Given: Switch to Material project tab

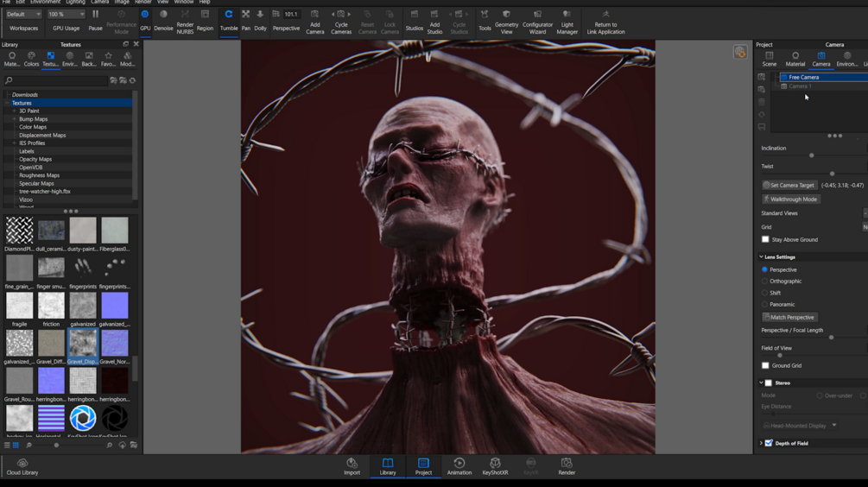Looking at the screenshot, I should 795,59.
